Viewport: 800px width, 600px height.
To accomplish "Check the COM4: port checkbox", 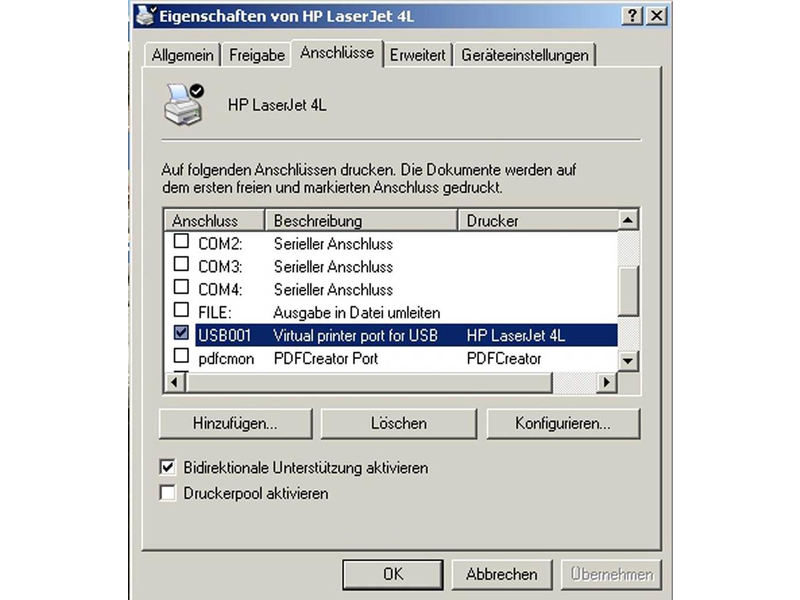I will pos(181,287).
